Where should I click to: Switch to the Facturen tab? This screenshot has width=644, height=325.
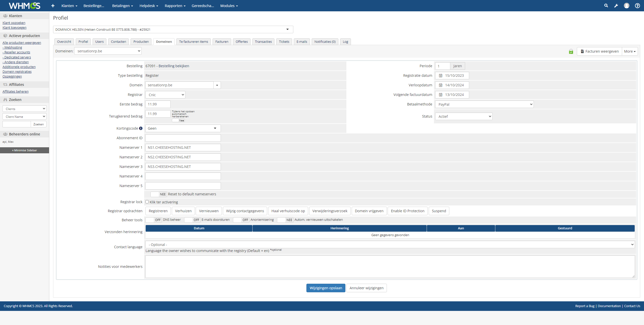tap(222, 42)
